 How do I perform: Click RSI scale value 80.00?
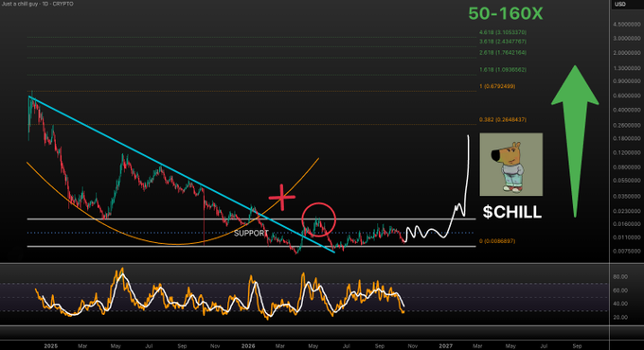(x=620, y=277)
